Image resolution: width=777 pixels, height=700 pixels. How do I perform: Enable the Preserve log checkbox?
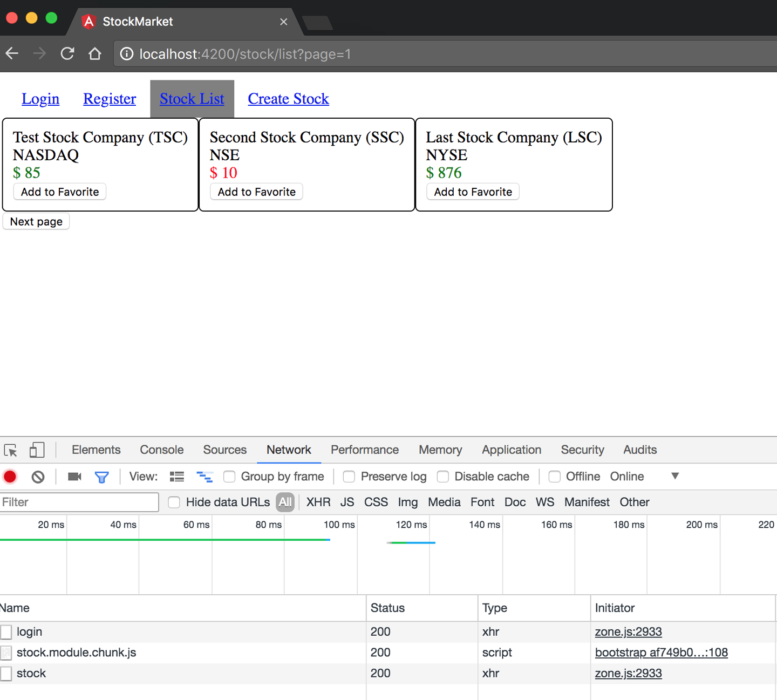(349, 477)
